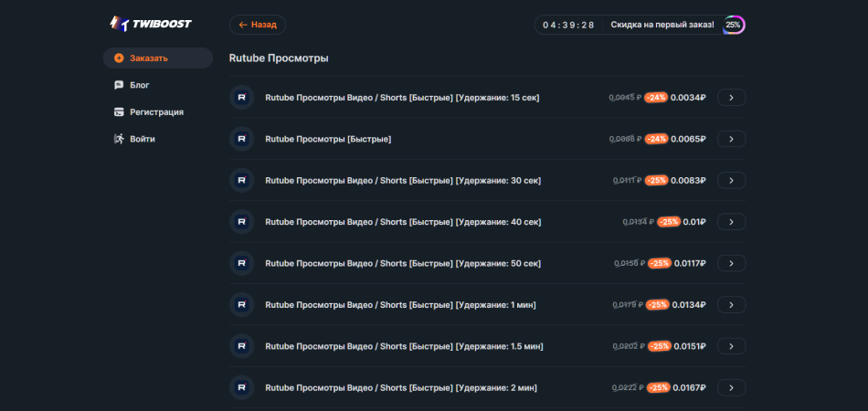Click the Rutube icon in the 30 сек row
This screenshot has height=411, width=868.
[x=242, y=180]
